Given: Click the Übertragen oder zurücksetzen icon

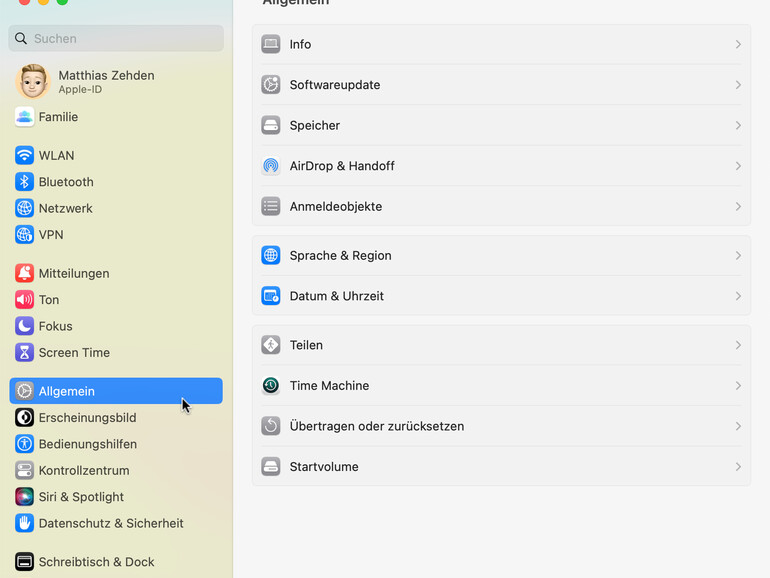Looking at the screenshot, I should 271,426.
